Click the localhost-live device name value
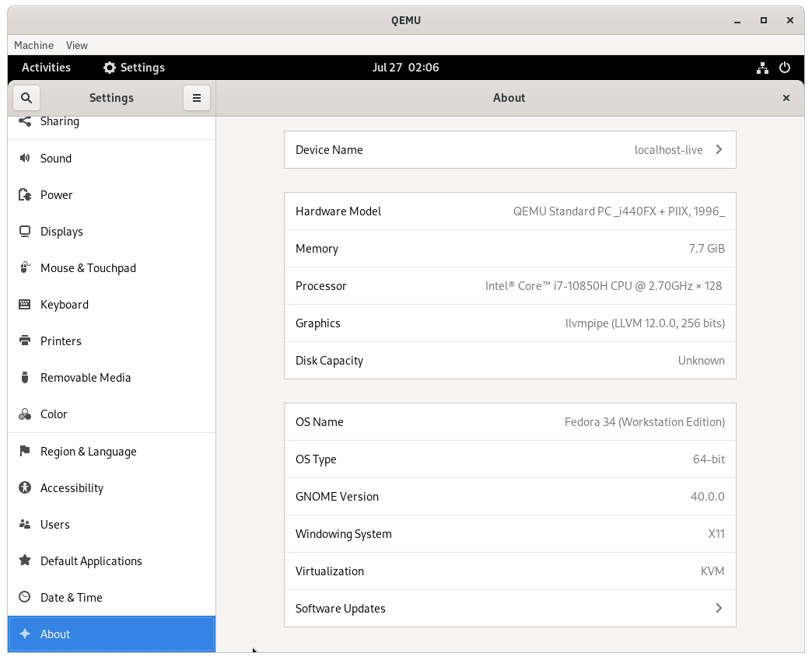 coord(669,150)
